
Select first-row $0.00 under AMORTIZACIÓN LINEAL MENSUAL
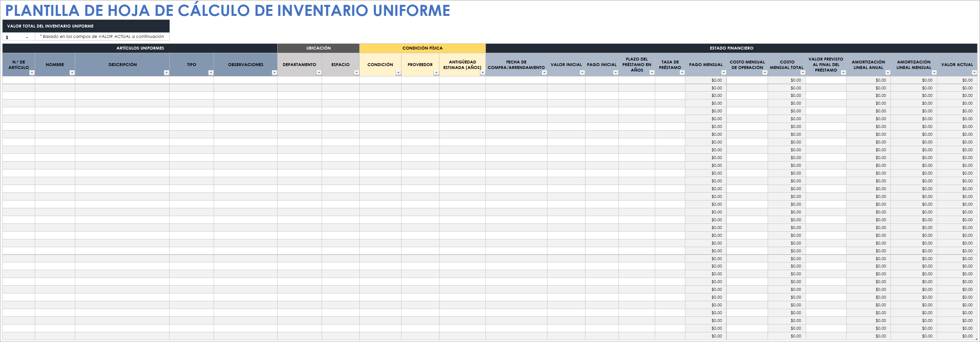click(x=914, y=80)
